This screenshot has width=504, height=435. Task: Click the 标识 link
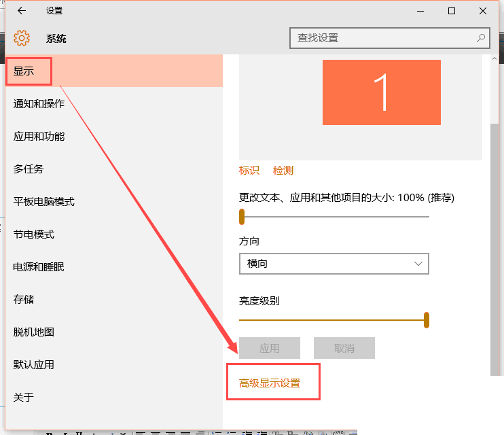pyautogui.click(x=249, y=170)
